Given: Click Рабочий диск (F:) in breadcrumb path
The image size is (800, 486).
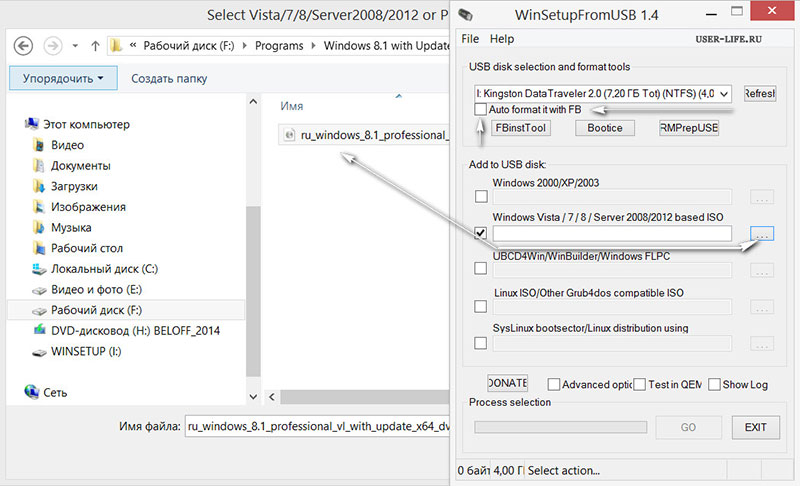Looking at the screenshot, I should 188,46.
